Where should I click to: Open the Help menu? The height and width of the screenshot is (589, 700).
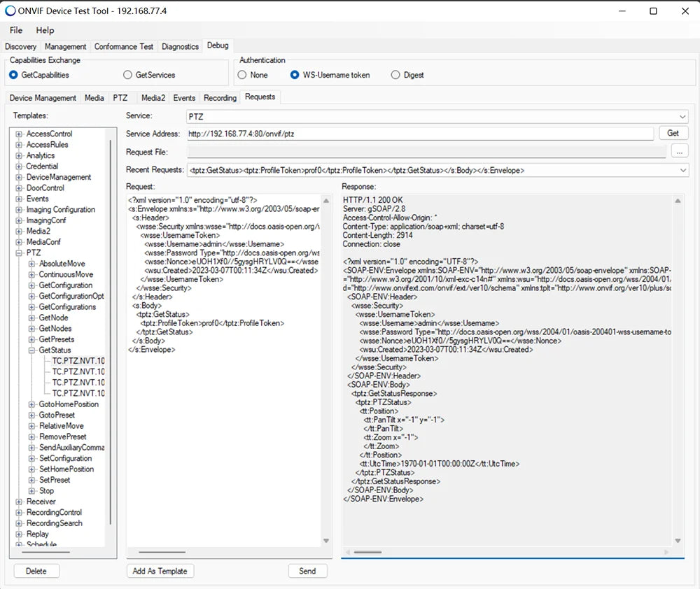coord(45,30)
